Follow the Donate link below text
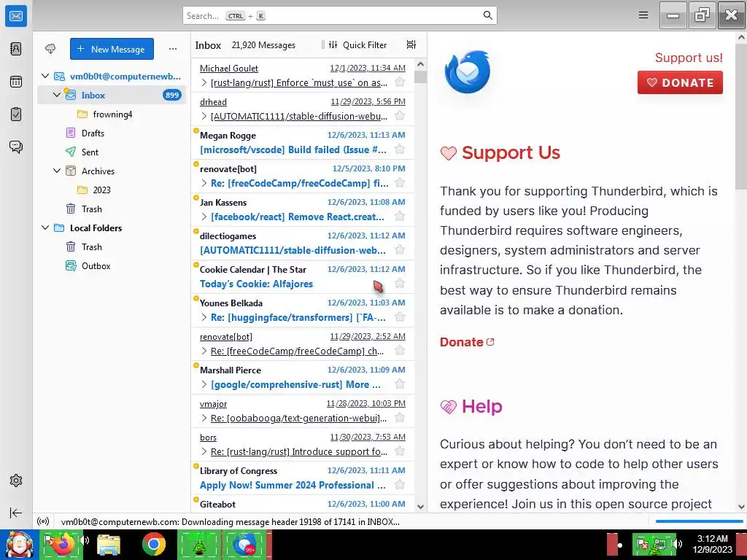747x560 pixels. 467,342
